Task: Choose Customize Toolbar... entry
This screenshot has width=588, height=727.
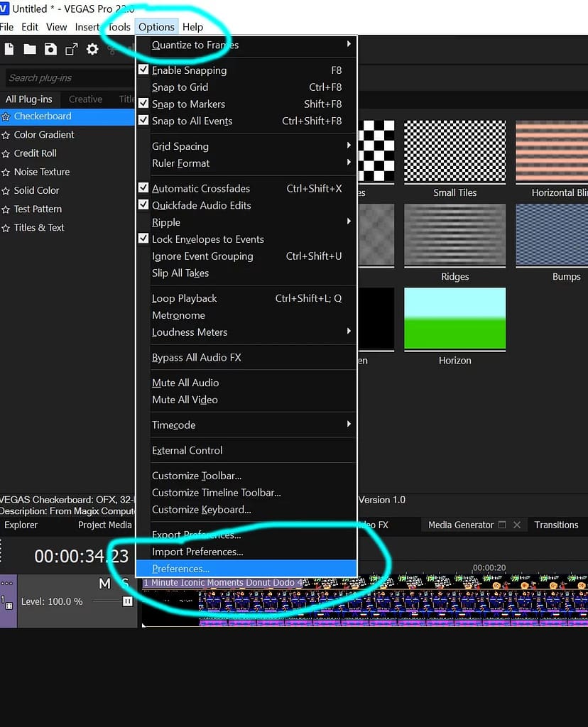Action: point(246,476)
